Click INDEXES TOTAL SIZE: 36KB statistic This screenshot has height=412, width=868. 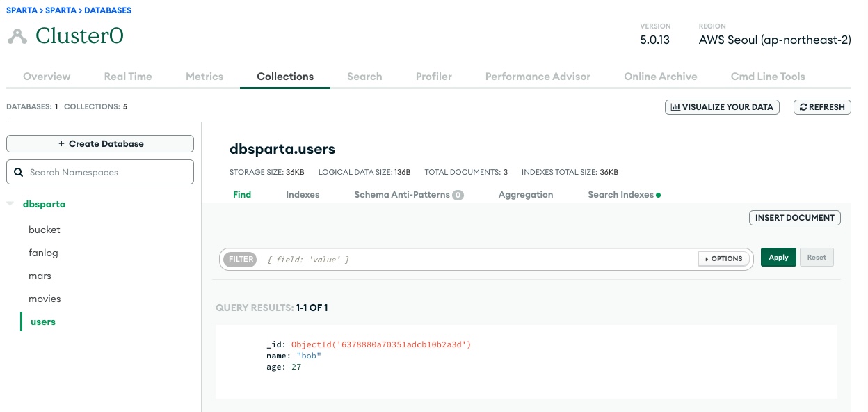click(x=570, y=172)
